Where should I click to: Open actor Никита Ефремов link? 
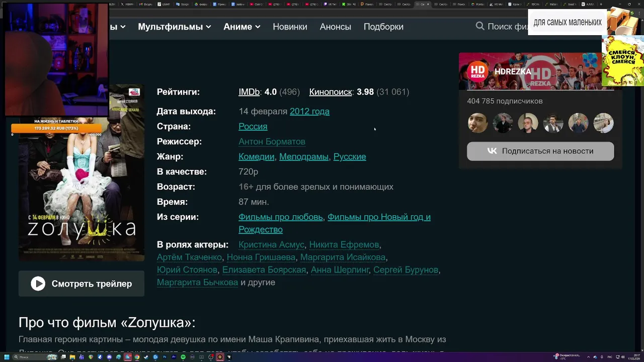(344, 245)
